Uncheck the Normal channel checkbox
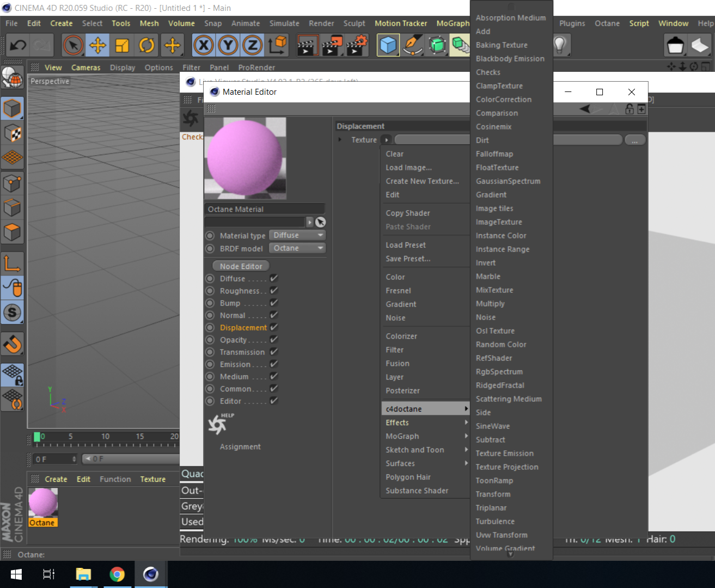715x588 pixels. coord(274,315)
